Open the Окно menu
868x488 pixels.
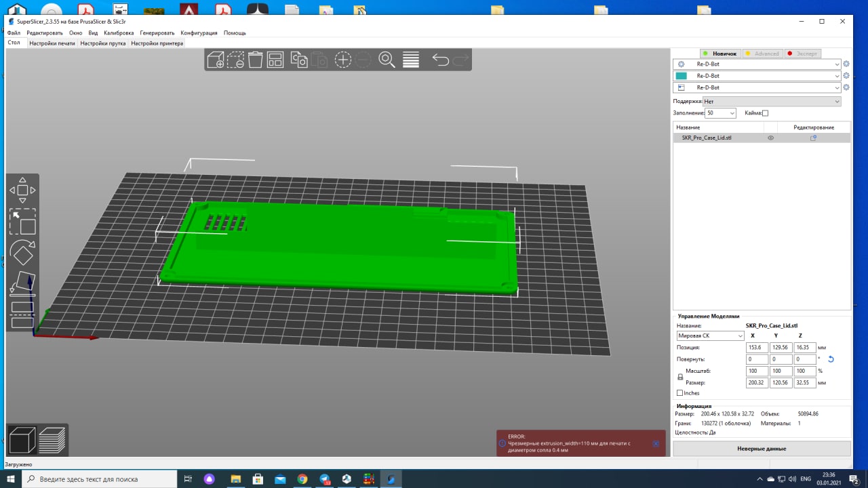[75, 33]
